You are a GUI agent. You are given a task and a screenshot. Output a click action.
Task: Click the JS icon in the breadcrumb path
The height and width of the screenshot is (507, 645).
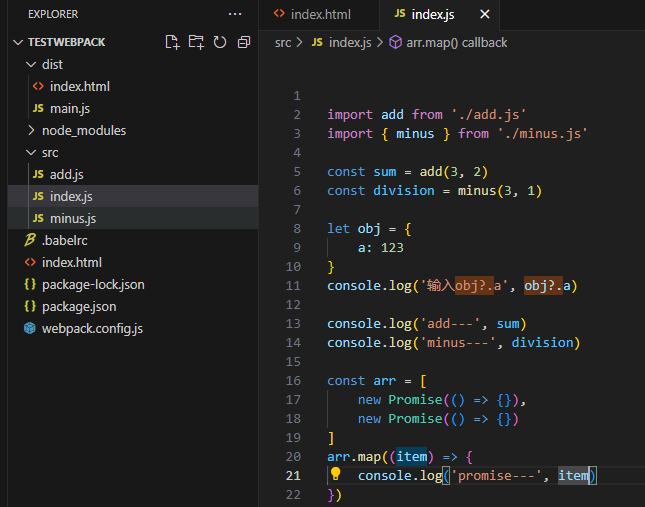[x=317, y=42]
